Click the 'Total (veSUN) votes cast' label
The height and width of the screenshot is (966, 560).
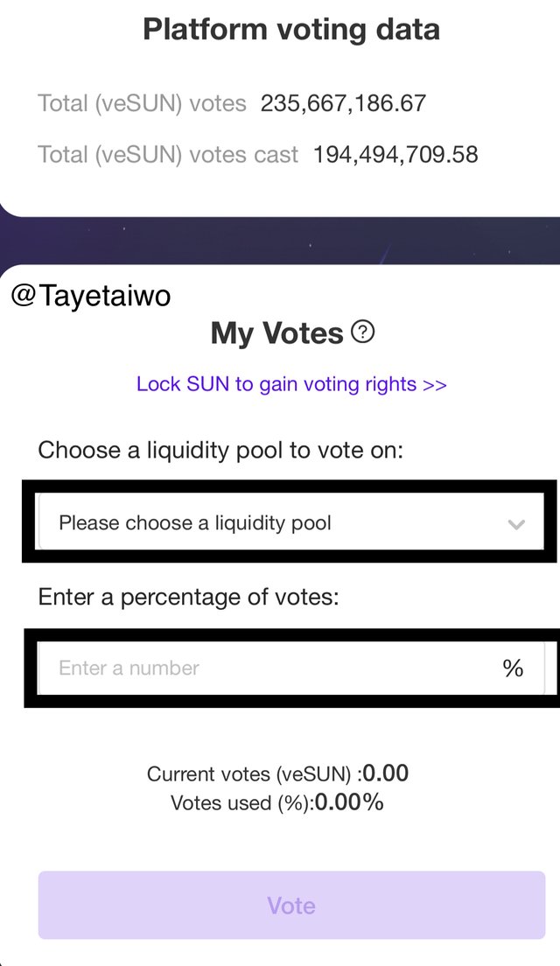coord(168,155)
